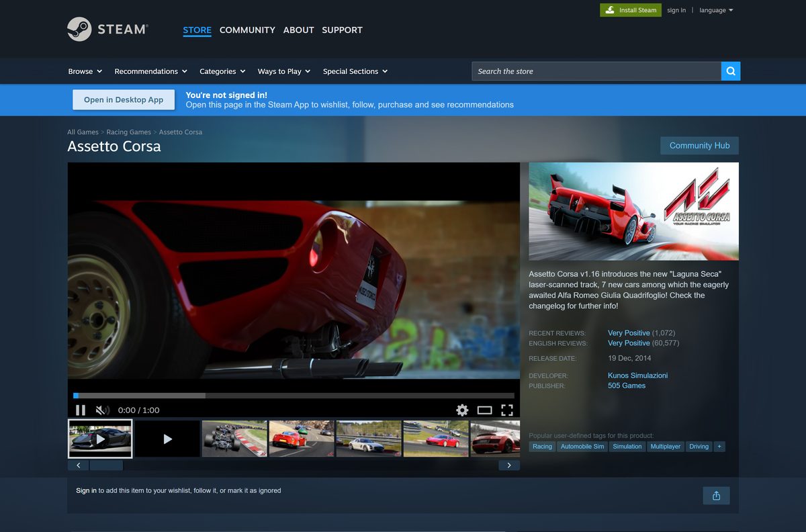Open the ABOUT tab
The width and height of the screenshot is (806, 532).
[298, 30]
